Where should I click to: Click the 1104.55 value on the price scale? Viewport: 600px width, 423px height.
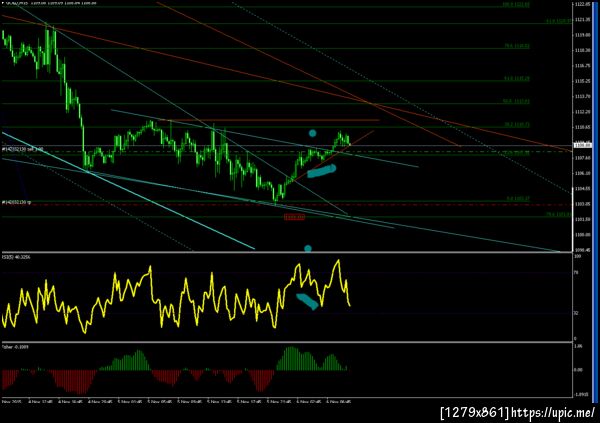click(582, 189)
